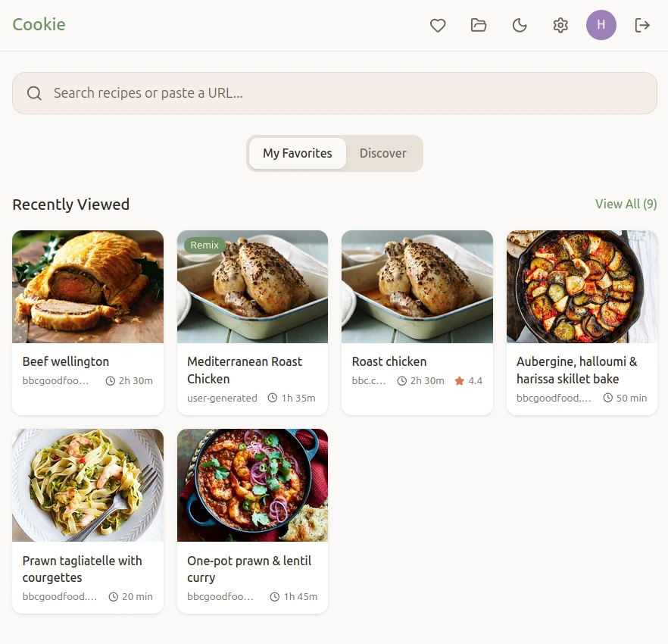Toggle dark mode with moon icon
Viewport: 668px width, 644px height.
point(520,26)
